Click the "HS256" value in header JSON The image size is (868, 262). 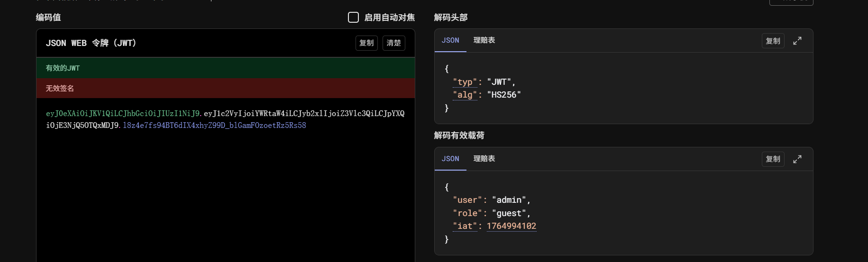coord(503,95)
